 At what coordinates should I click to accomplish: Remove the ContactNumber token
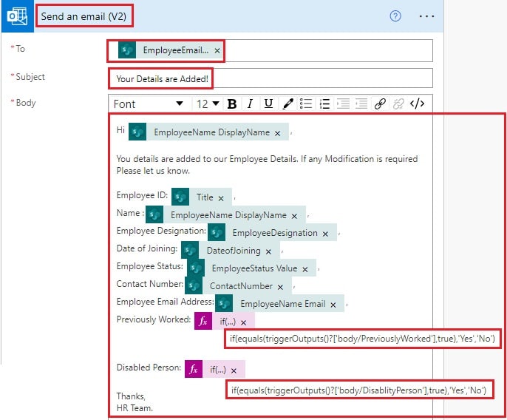280,287
